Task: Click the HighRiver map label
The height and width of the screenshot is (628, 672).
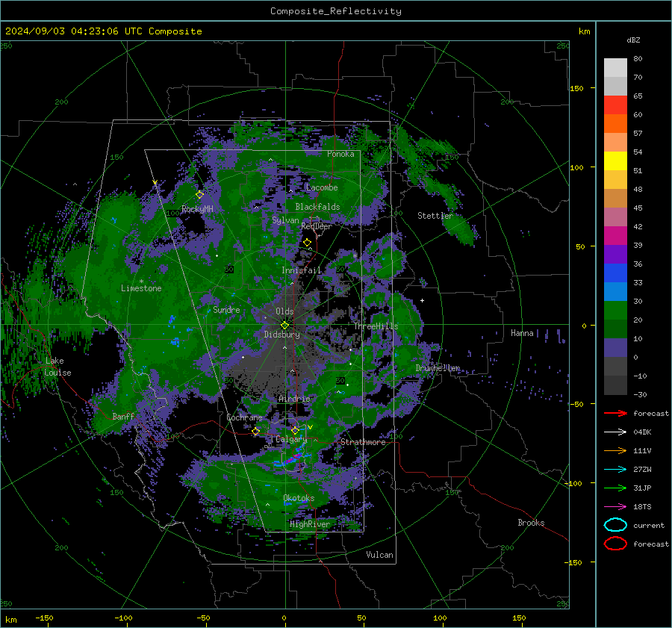Action: tap(310, 524)
